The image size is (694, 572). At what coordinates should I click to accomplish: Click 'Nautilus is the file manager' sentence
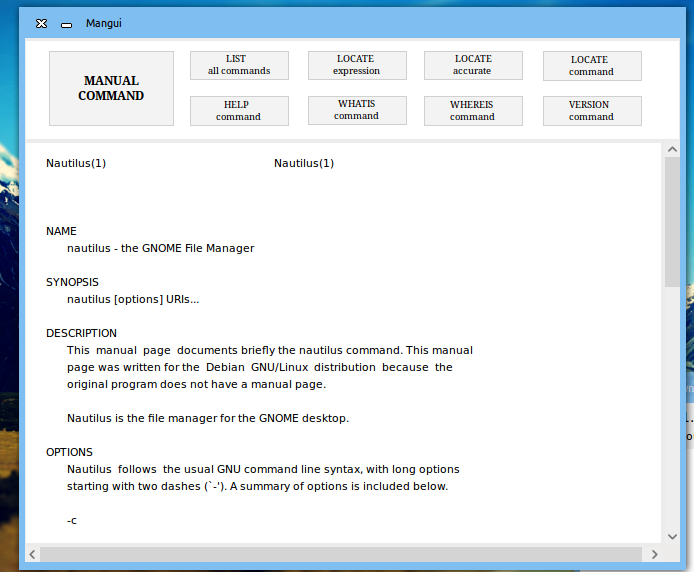(x=208, y=418)
